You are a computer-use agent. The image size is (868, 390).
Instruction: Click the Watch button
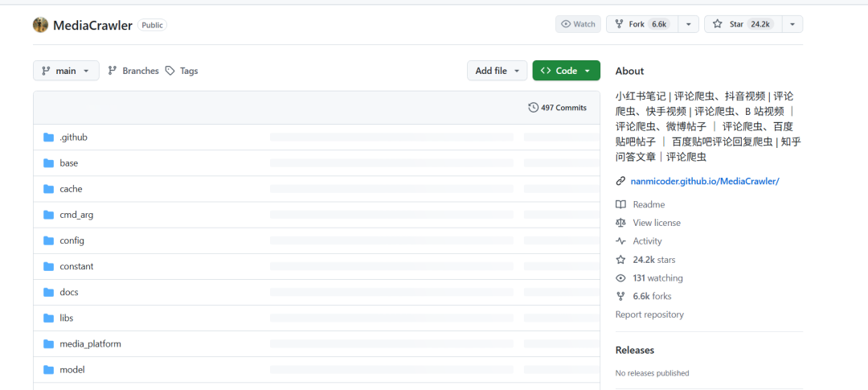[x=578, y=24]
